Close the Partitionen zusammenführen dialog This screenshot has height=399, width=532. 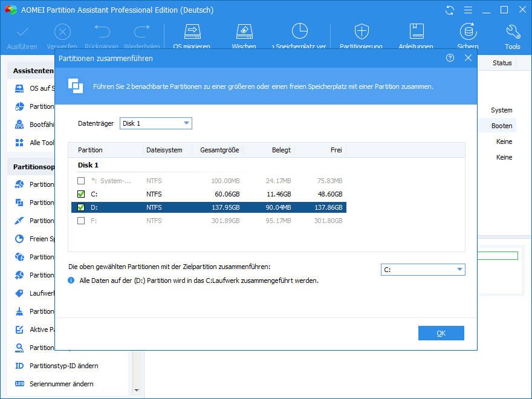468,58
